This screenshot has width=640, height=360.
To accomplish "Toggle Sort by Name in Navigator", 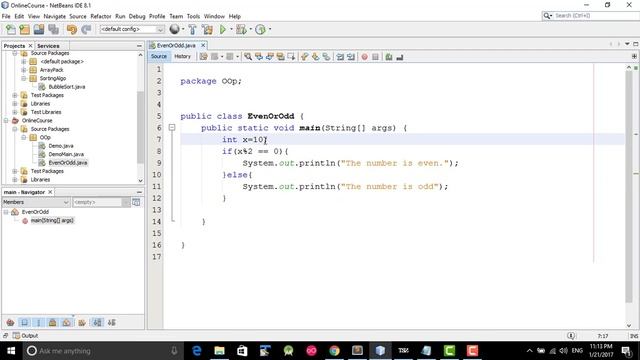I will click(x=97, y=322).
